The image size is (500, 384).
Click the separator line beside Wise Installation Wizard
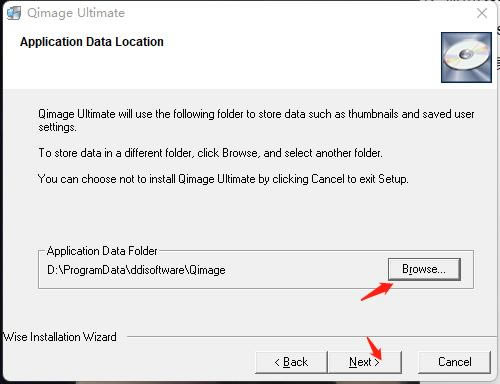[309, 337]
